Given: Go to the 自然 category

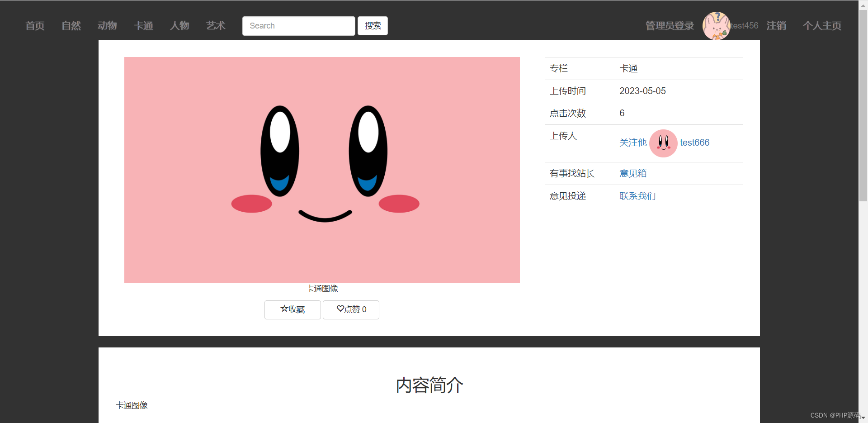Looking at the screenshot, I should point(71,26).
